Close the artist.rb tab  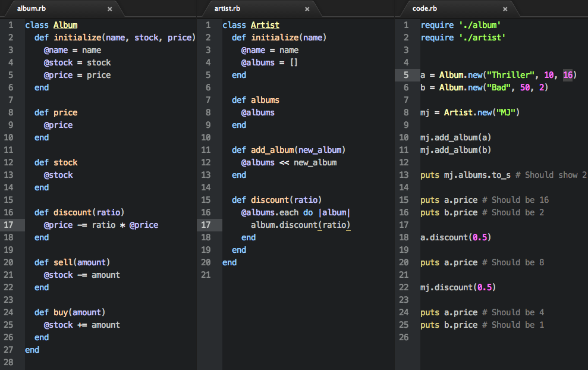click(x=307, y=9)
